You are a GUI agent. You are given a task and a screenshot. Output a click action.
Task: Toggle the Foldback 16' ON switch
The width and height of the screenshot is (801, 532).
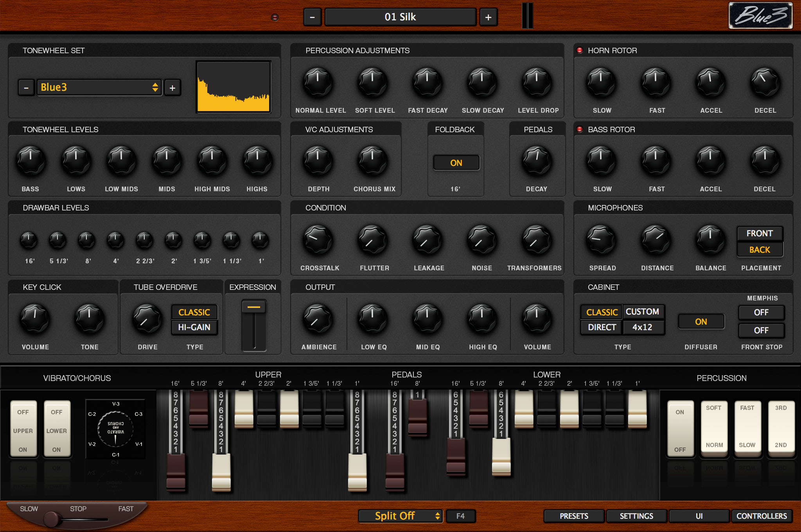456,163
